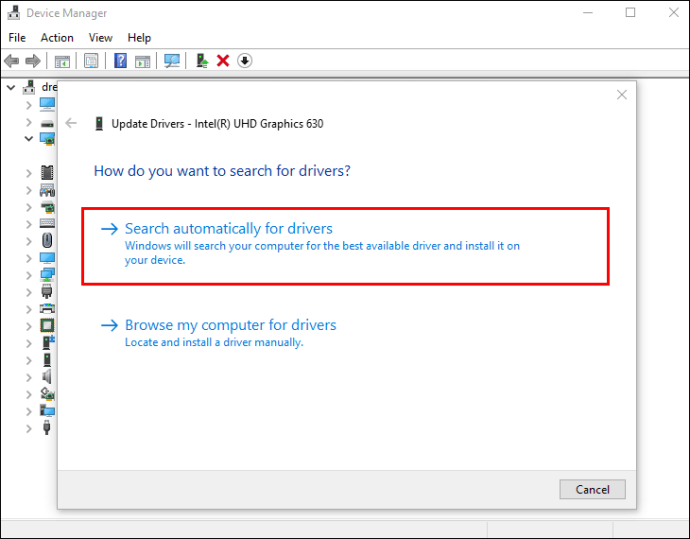Maximize the Device Manager window

click(x=630, y=12)
